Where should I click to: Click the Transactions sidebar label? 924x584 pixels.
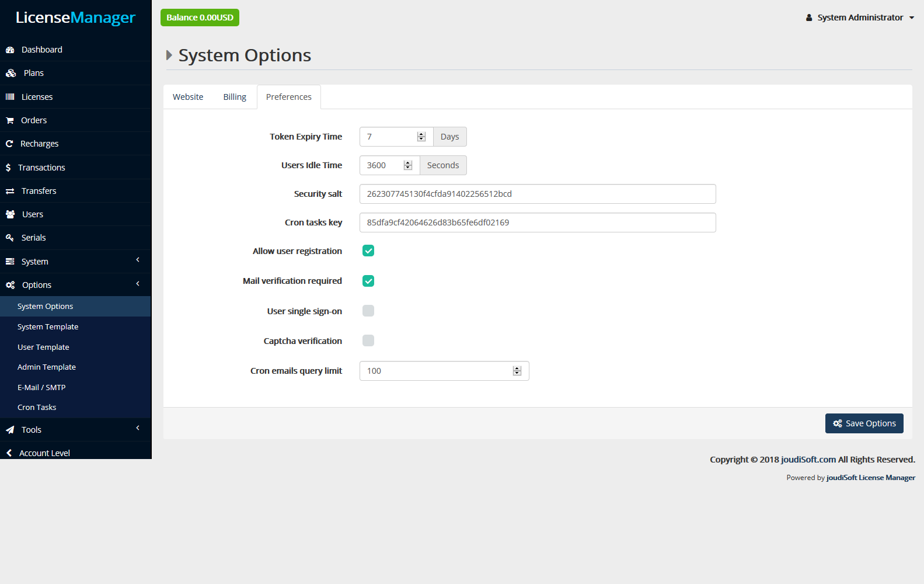(41, 168)
